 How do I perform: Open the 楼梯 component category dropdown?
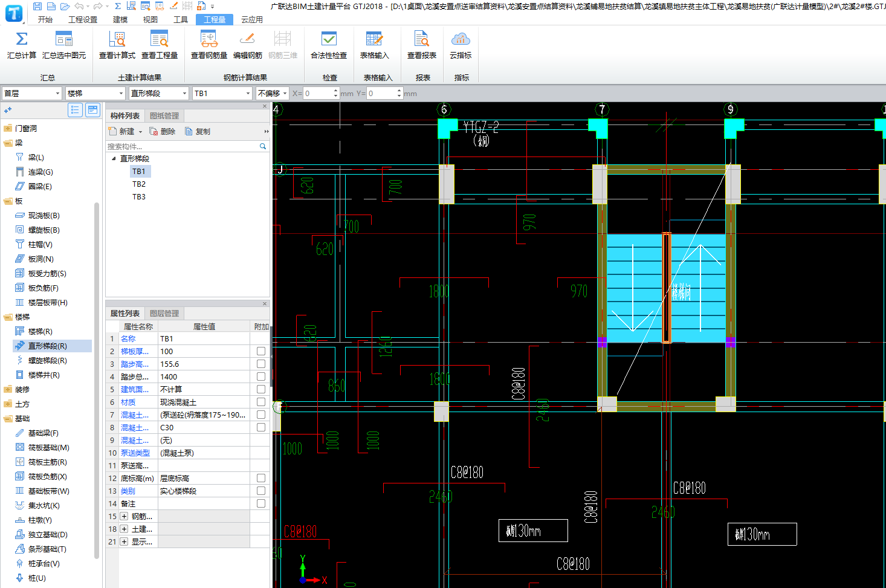click(95, 93)
